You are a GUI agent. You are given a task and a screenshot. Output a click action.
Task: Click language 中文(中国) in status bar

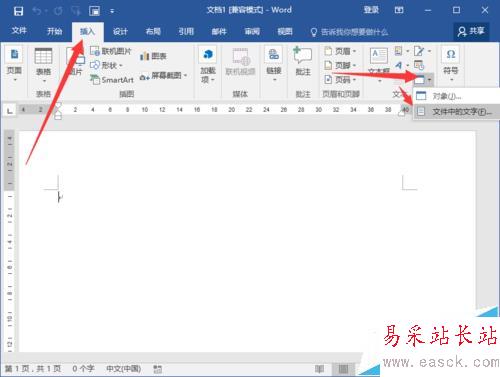pos(123,369)
